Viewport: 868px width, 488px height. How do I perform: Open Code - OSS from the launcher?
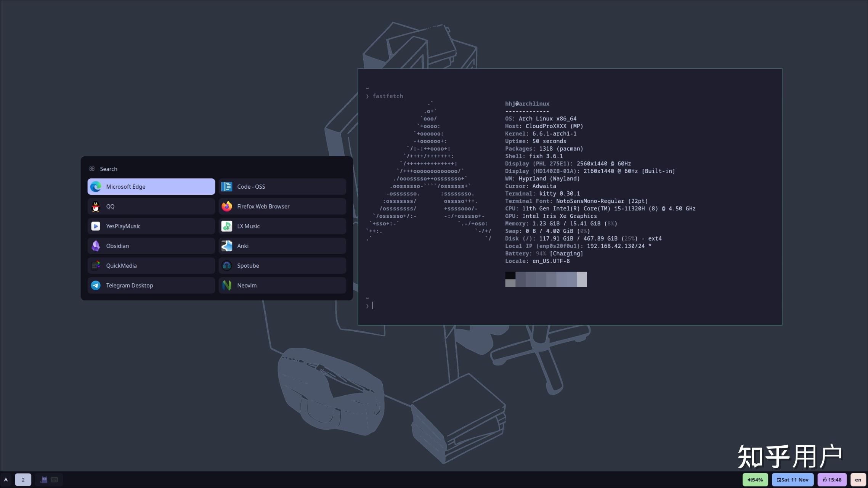click(x=282, y=186)
